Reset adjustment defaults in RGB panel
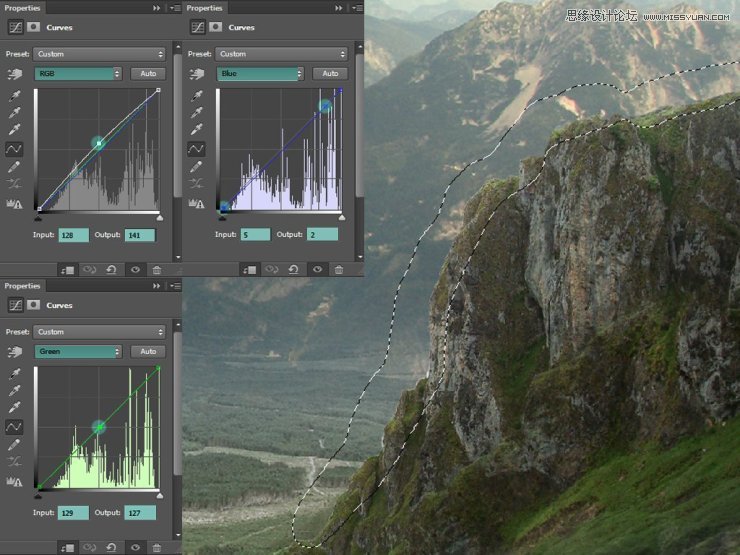The image size is (740, 555). (111, 270)
